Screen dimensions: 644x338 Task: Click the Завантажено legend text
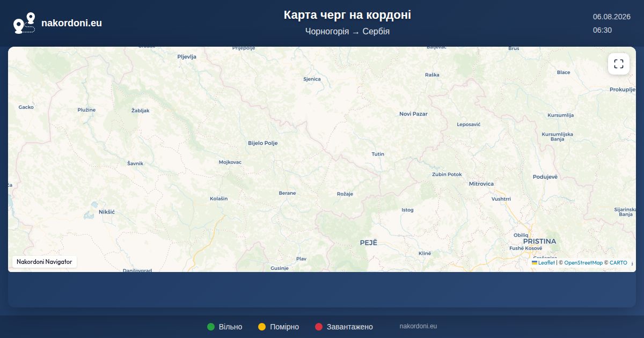coord(350,327)
